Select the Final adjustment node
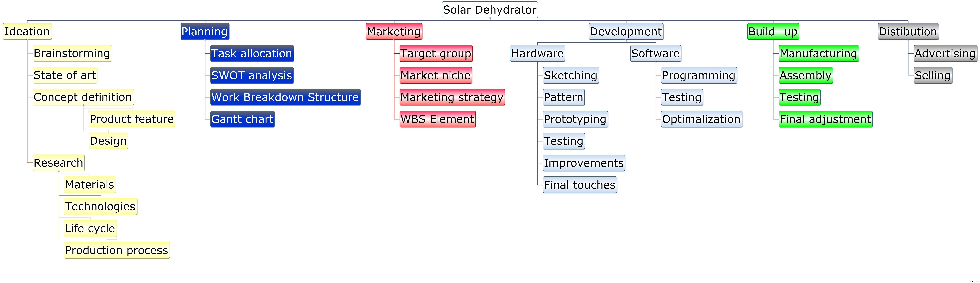980x283 pixels. coord(825,119)
